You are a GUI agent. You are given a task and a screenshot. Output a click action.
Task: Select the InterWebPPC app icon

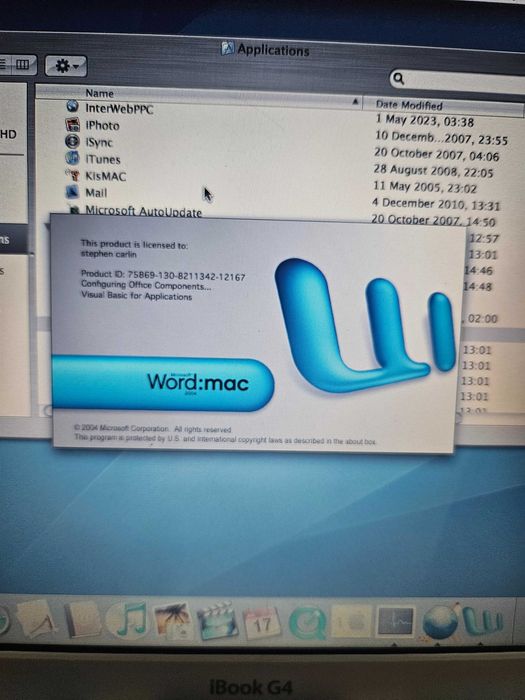coord(72,107)
